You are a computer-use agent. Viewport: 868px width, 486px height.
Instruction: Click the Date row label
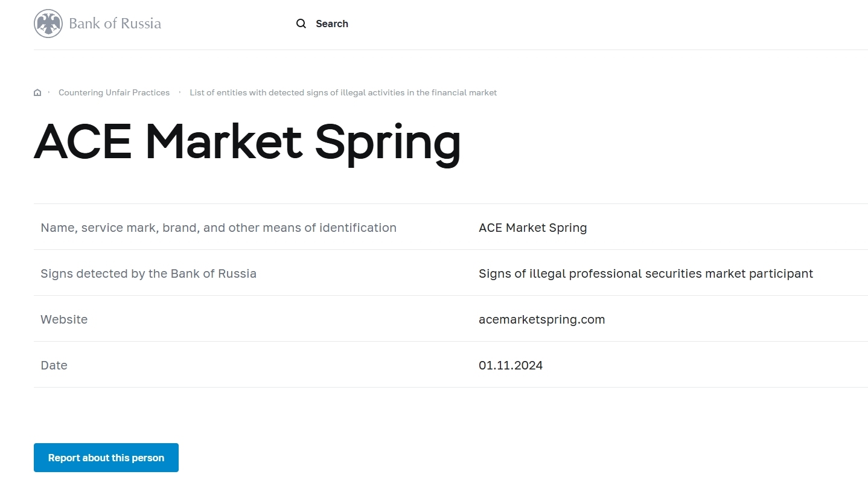[x=54, y=365]
